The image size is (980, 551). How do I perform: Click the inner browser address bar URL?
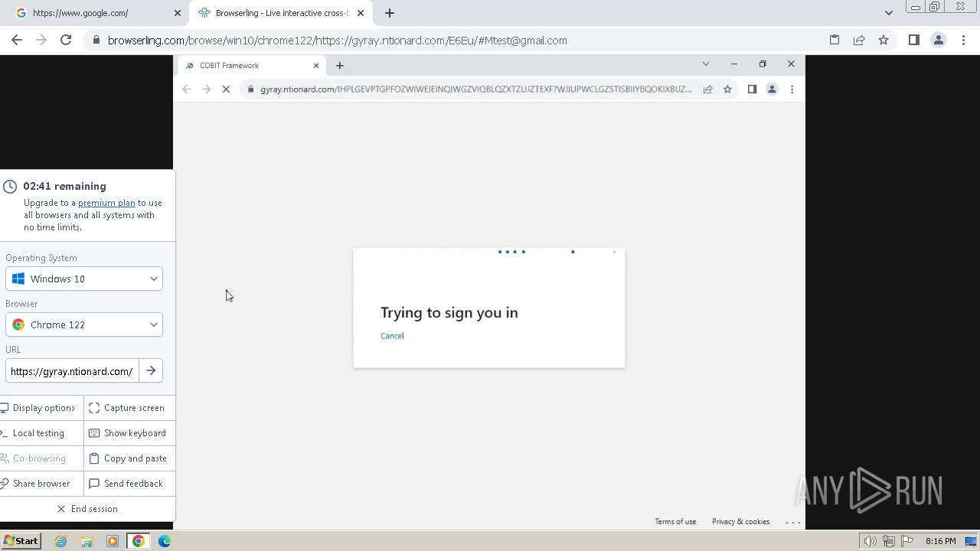pyautogui.click(x=475, y=90)
